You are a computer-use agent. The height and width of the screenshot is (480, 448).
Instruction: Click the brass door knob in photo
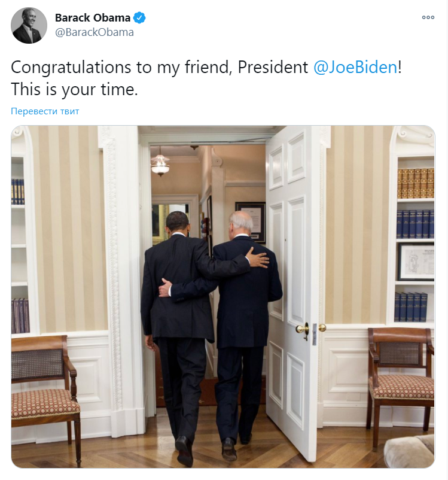303,330
